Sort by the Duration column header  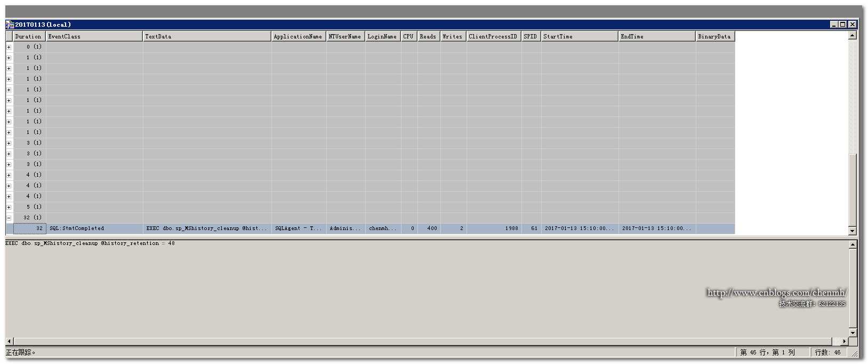click(29, 36)
